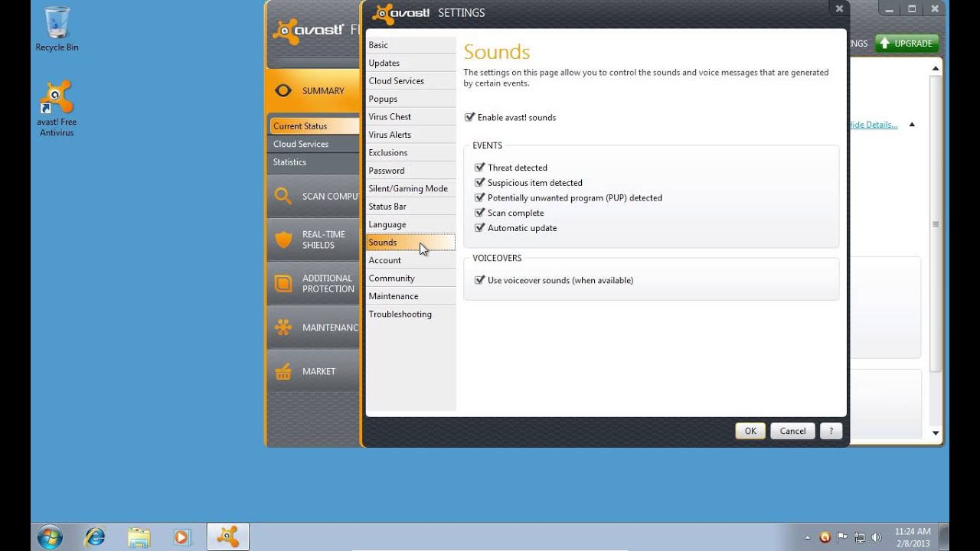Viewport: 980px width, 551px height.
Task: Click the Summary eye icon in avast main window
Action: pyautogui.click(x=283, y=90)
